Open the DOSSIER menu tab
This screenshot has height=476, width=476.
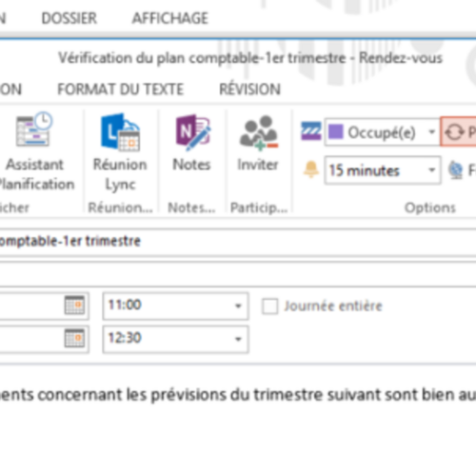point(69,18)
